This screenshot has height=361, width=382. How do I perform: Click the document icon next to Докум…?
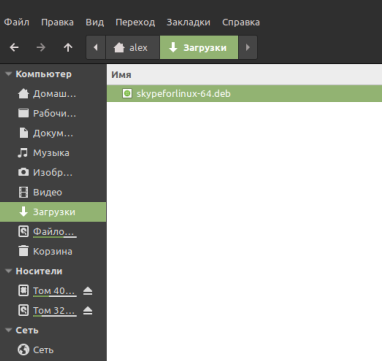24,133
